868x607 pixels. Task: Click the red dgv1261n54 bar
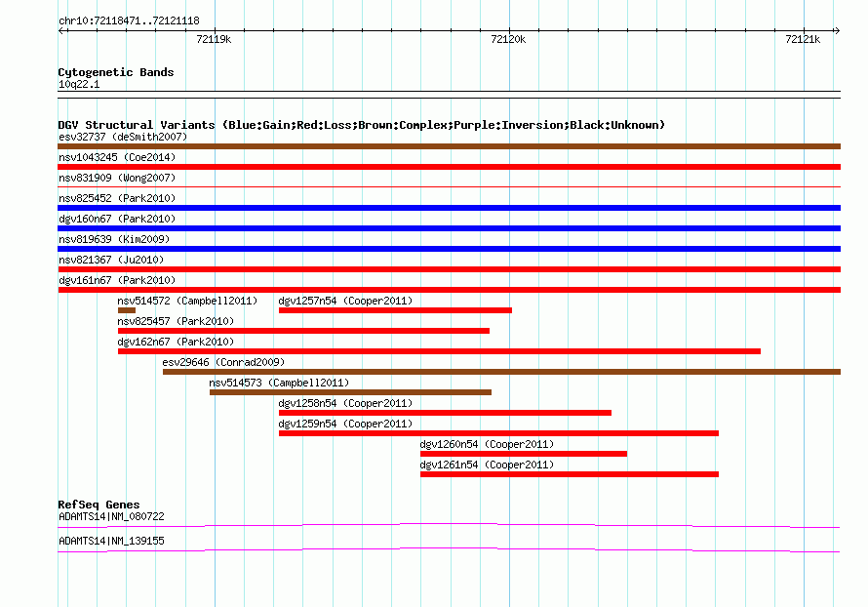pos(570,474)
